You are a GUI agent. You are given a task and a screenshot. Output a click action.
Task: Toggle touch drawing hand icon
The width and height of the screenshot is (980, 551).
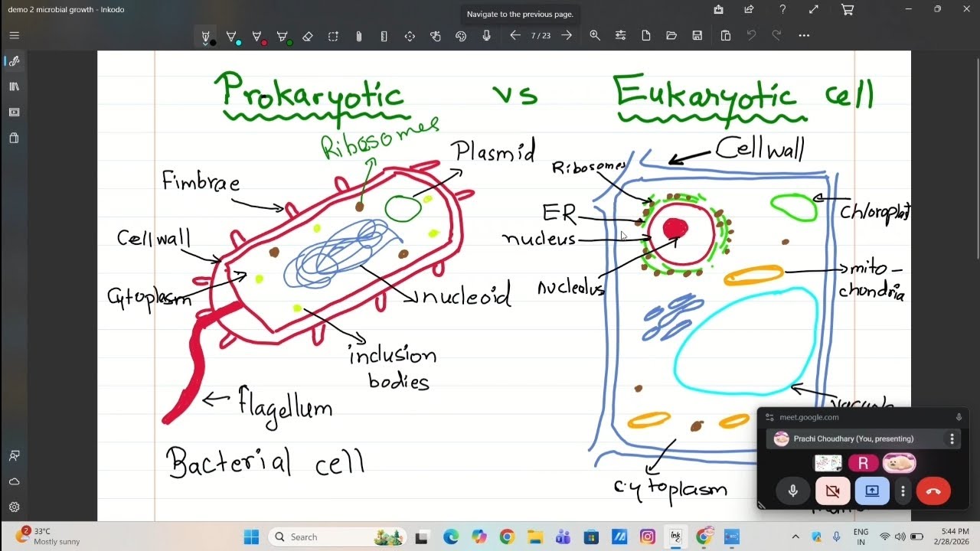click(x=435, y=36)
